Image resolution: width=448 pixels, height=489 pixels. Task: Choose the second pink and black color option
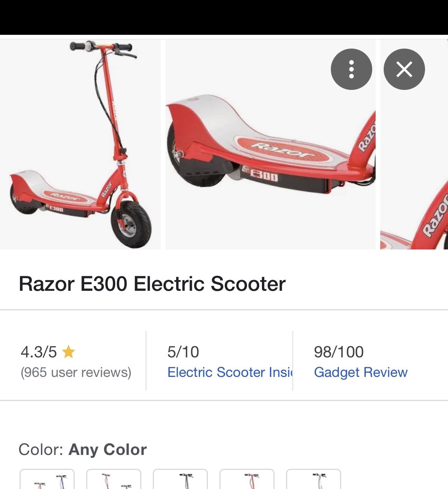click(114, 479)
